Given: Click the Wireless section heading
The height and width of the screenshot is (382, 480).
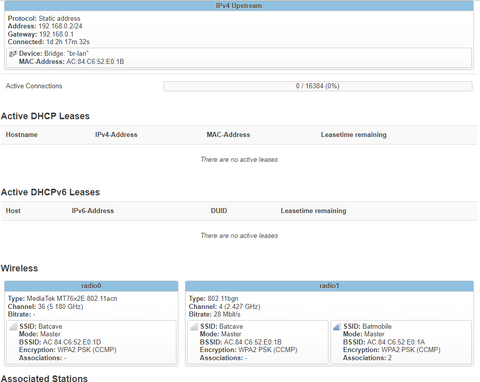Looking at the screenshot, I should (x=19, y=268).
